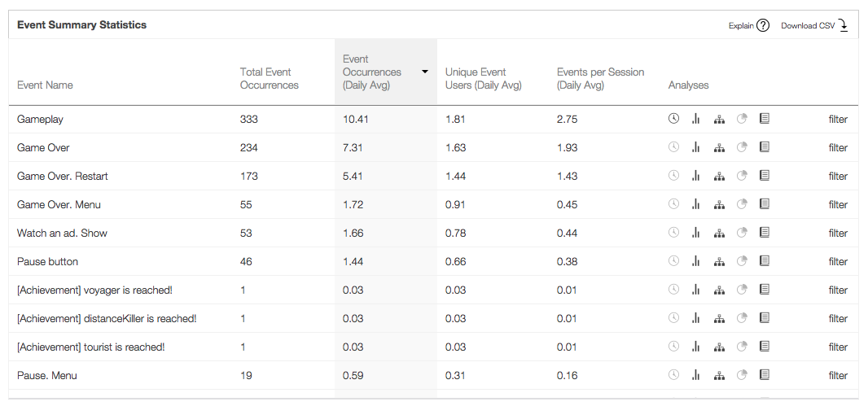The height and width of the screenshot is (406, 868).
Task: Click the log book icon for tourist achievement
Action: [765, 347]
